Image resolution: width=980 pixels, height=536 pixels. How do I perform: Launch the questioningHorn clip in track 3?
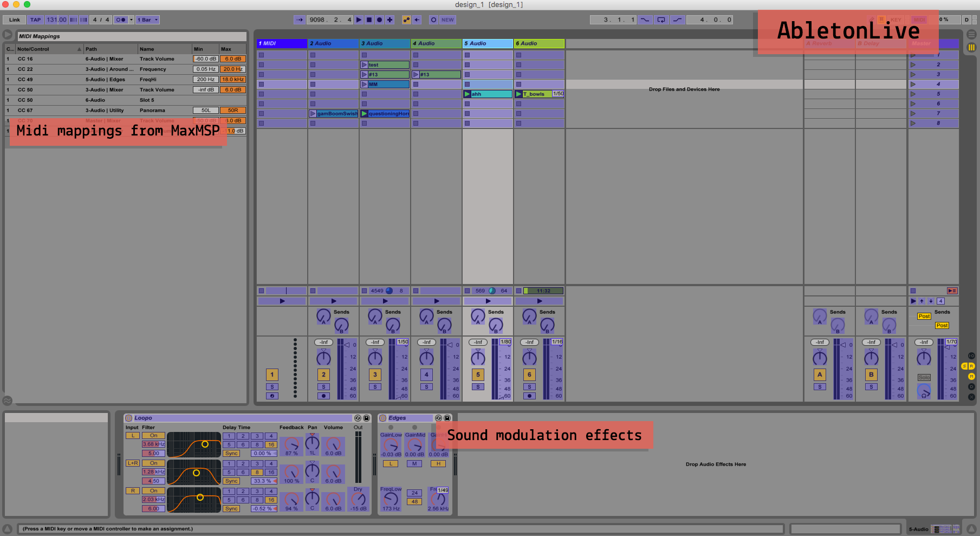pos(365,114)
